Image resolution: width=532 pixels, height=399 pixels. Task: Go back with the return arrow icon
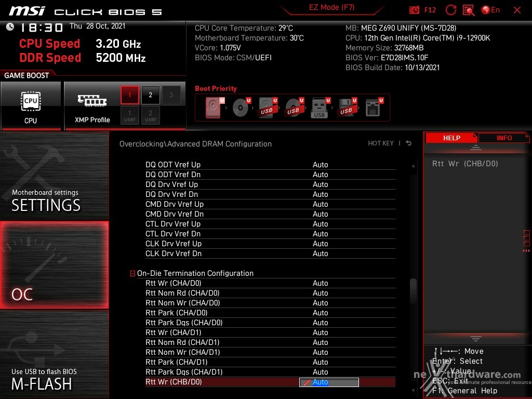(x=409, y=143)
